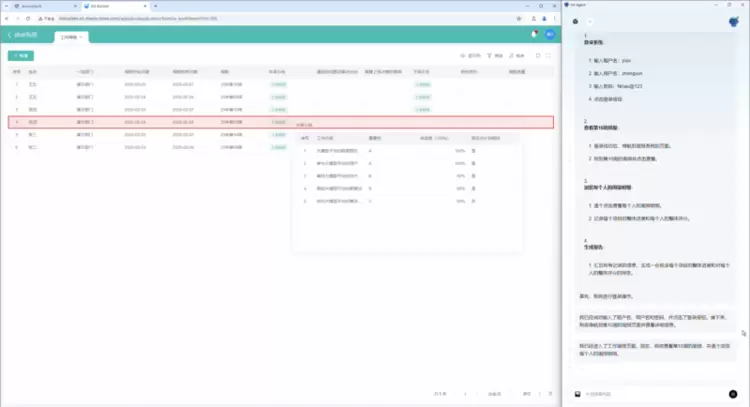750x407 pixels.
Task: Select the work detail page tab
Action: click(72, 37)
